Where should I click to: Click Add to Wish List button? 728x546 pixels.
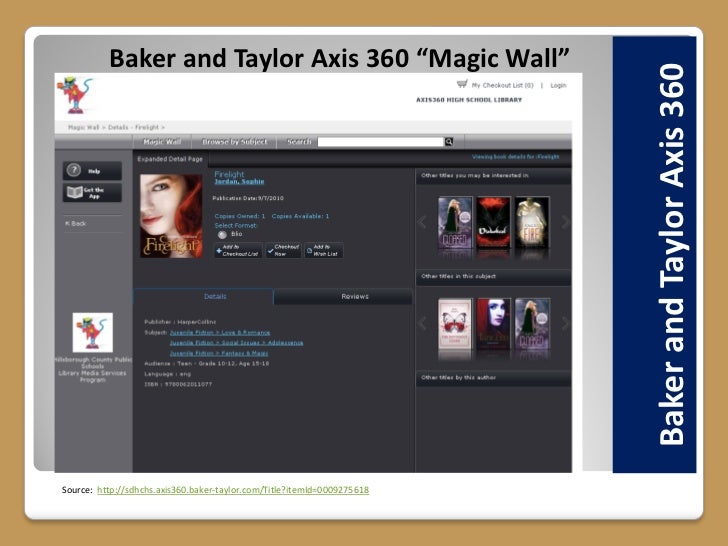pyautogui.click(x=324, y=250)
